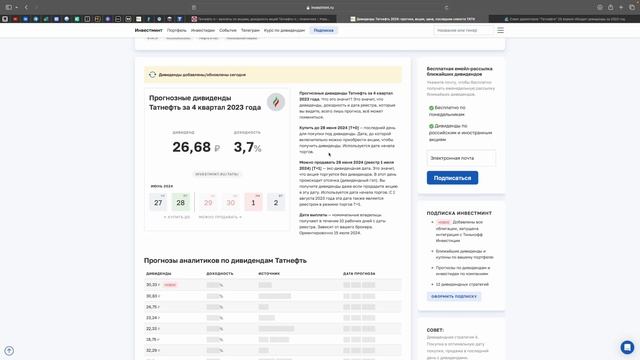Focus the Электронная почта input field
The height and width of the screenshot is (360, 640).
(461, 158)
